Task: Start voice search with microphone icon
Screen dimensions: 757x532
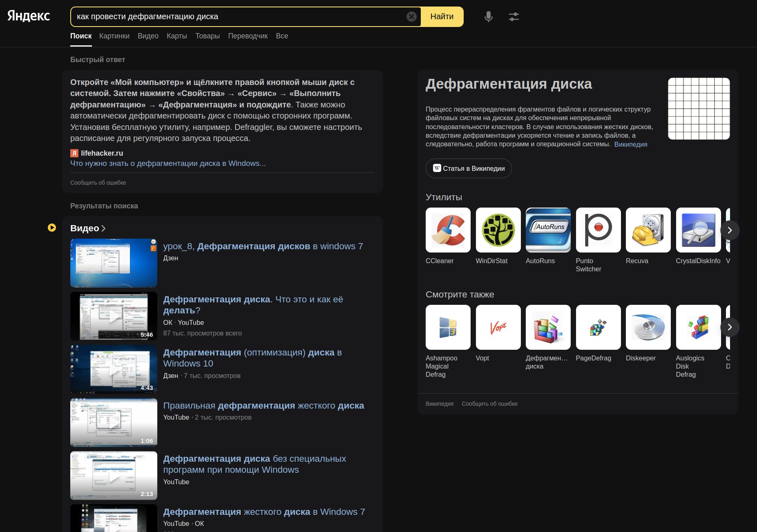Action: pos(488,17)
